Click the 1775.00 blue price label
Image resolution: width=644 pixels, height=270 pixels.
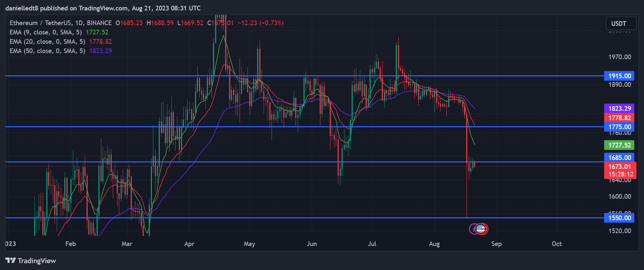[619, 127]
